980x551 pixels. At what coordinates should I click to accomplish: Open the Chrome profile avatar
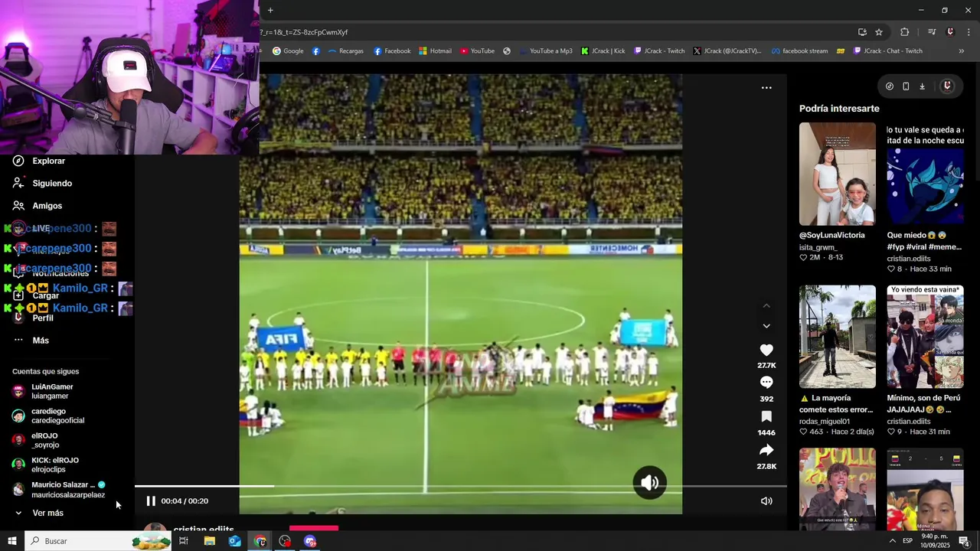(x=950, y=32)
